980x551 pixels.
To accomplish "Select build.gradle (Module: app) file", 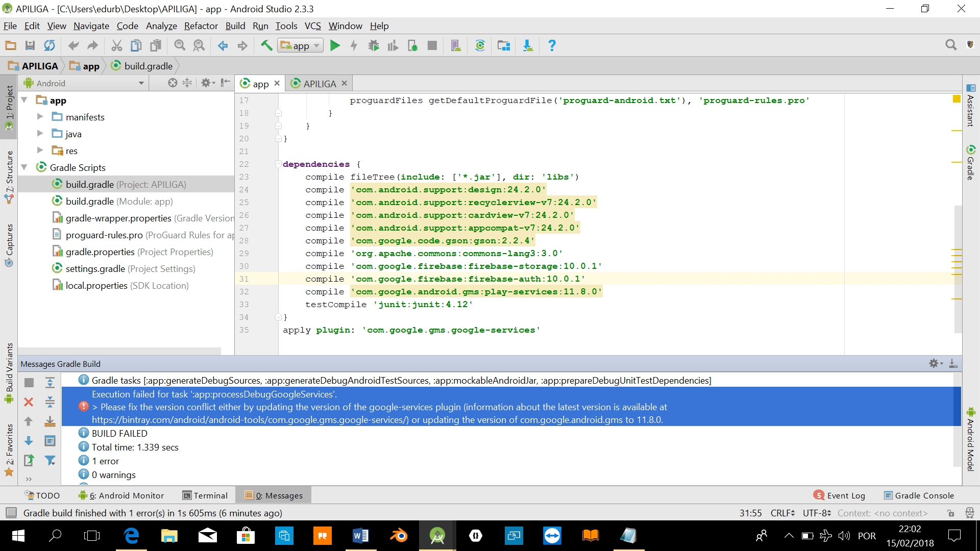I will (119, 202).
